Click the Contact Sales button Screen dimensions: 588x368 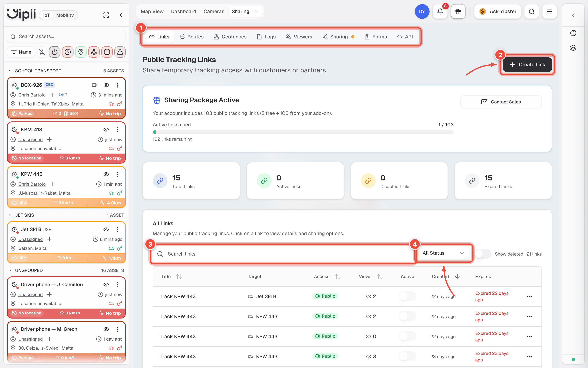point(501,102)
